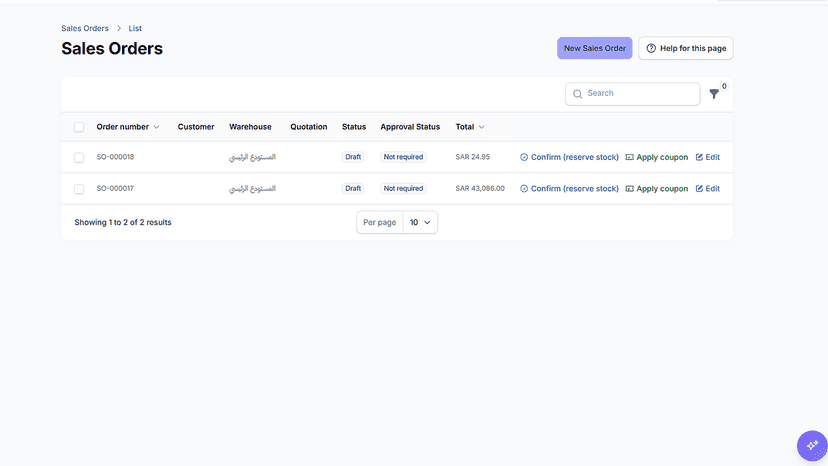Image resolution: width=828 pixels, height=466 pixels.
Task: Click the active filters count badge
Action: (724, 86)
